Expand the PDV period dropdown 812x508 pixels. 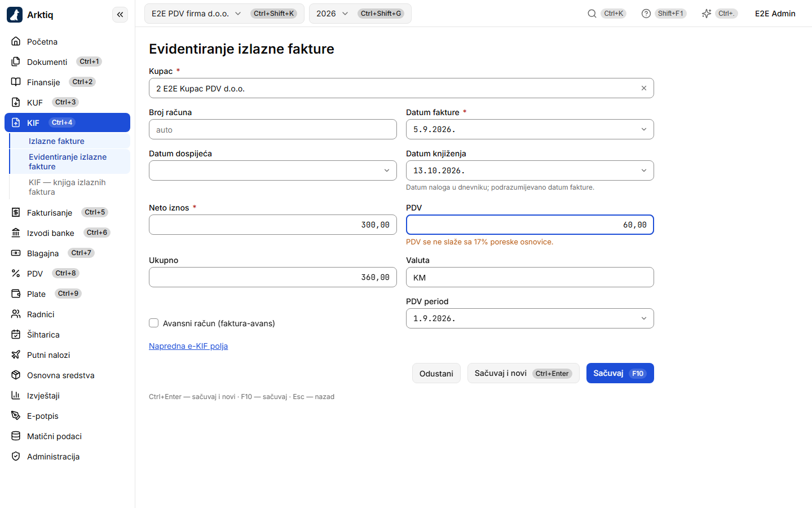pos(644,318)
